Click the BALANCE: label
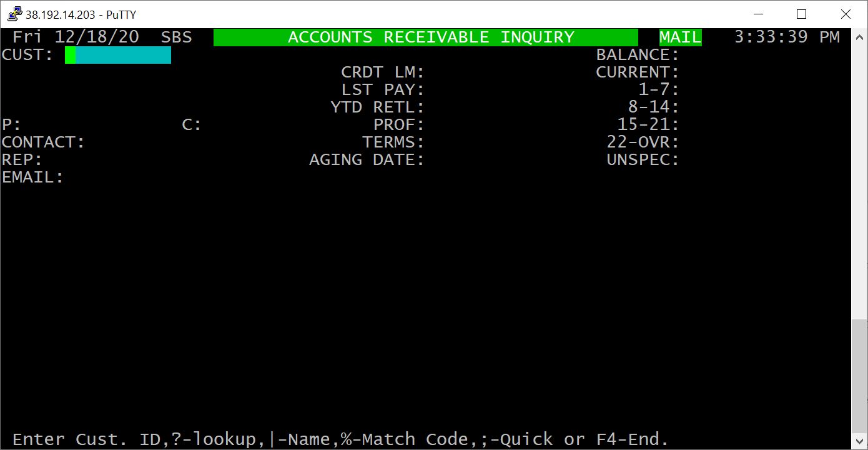 [638, 55]
